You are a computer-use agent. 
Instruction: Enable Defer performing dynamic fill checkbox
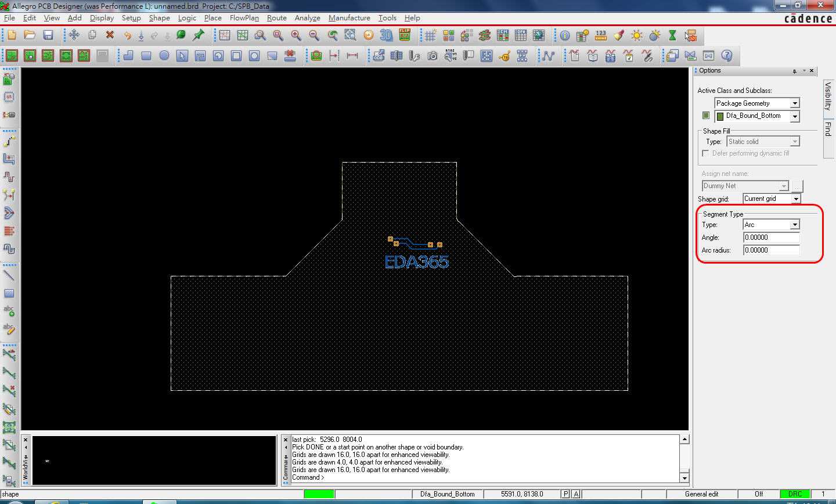pyautogui.click(x=705, y=153)
